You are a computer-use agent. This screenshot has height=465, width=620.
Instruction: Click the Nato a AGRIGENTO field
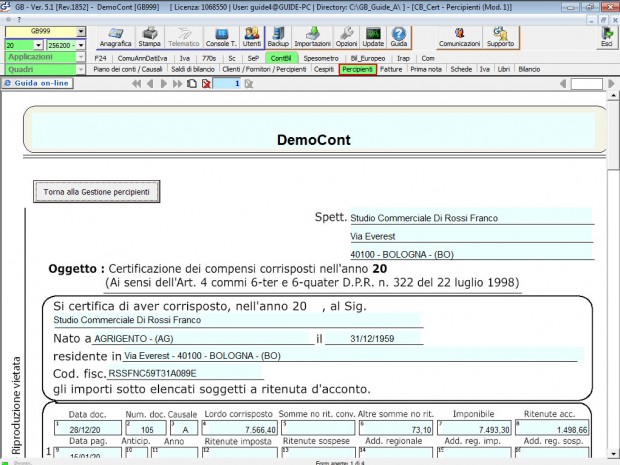pos(202,338)
